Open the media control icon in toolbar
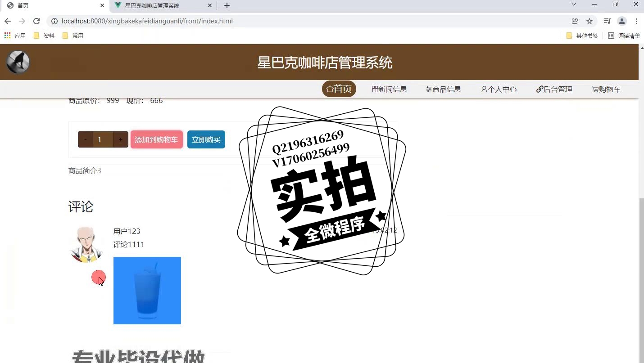Viewport: 644px width, 363px height. (607, 21)
